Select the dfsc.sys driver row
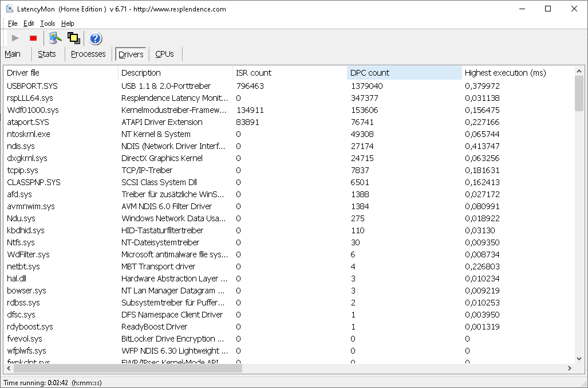 point(289,315)
